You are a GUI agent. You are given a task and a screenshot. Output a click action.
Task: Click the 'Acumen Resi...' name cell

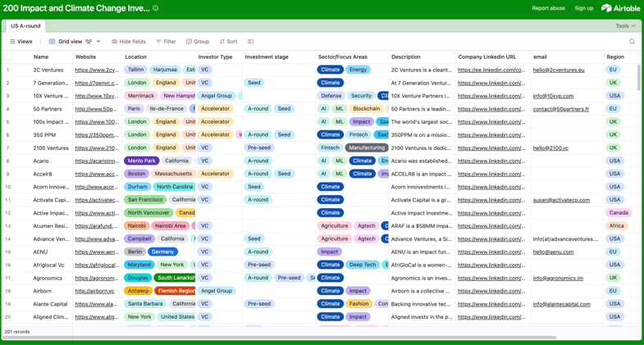(x=51, y=226)
